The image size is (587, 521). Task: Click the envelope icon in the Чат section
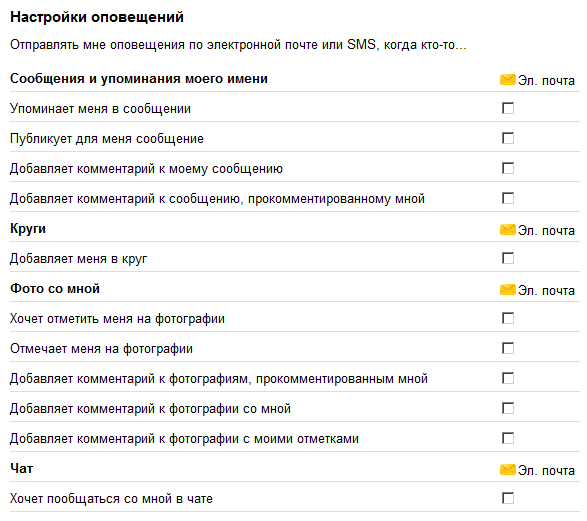coord(508,470)
